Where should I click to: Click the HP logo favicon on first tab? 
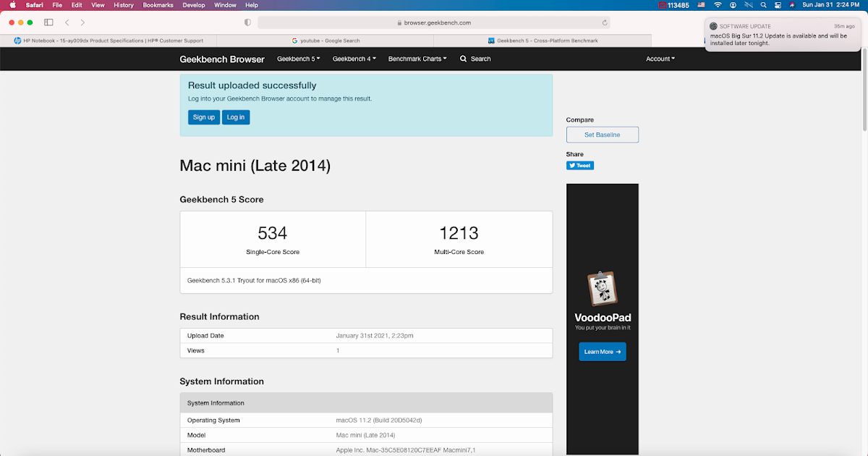pyautogui.click(x=17, y=41)
